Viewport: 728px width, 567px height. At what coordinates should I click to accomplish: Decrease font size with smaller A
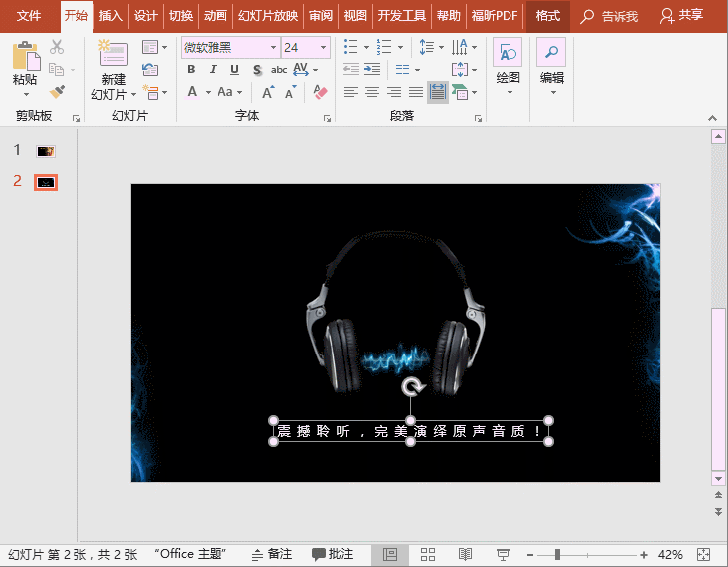tap(291, 92)
